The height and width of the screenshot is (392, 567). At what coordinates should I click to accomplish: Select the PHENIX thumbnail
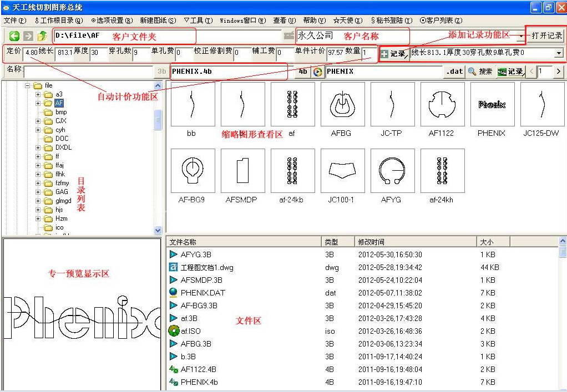[x=492, y=104]
